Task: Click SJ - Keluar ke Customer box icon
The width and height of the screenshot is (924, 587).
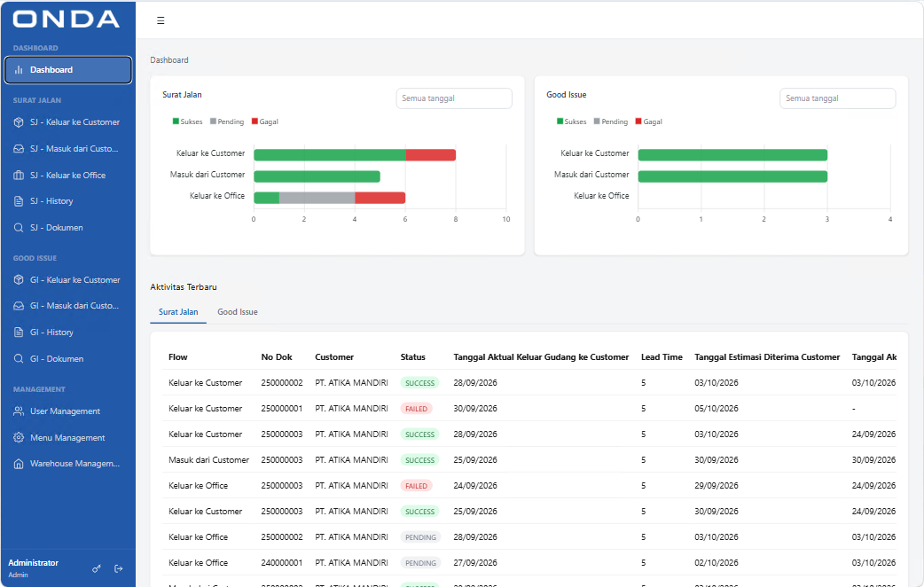Action: tap(19, 122)
